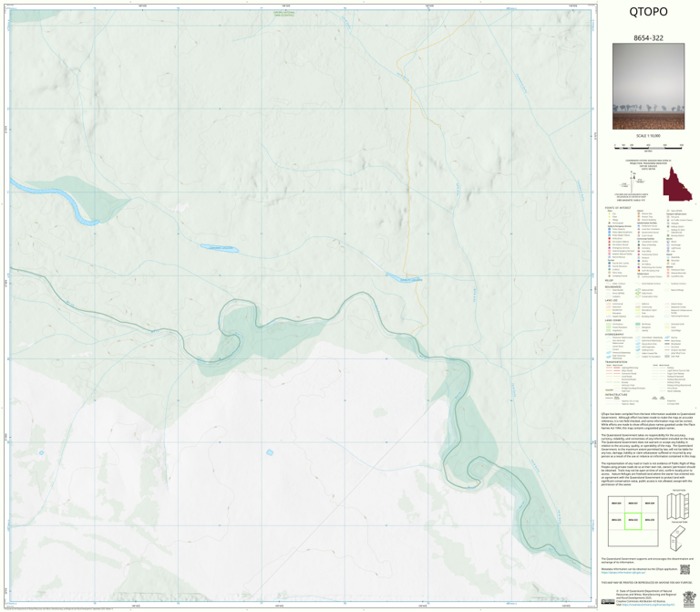Click the QR code for QTopo
This screenshot has height=612, width=700.
coord(685,569)
